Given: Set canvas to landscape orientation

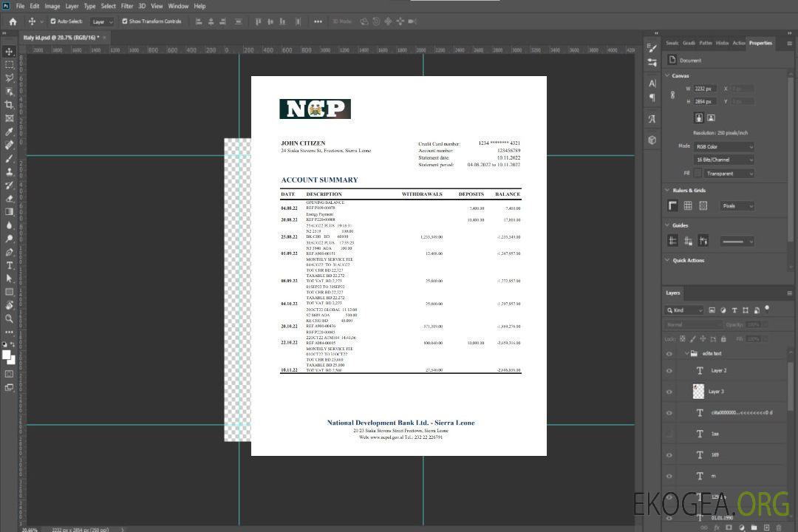Looking at the screenshot, I should pyautogui.click(x=711, y=117).
